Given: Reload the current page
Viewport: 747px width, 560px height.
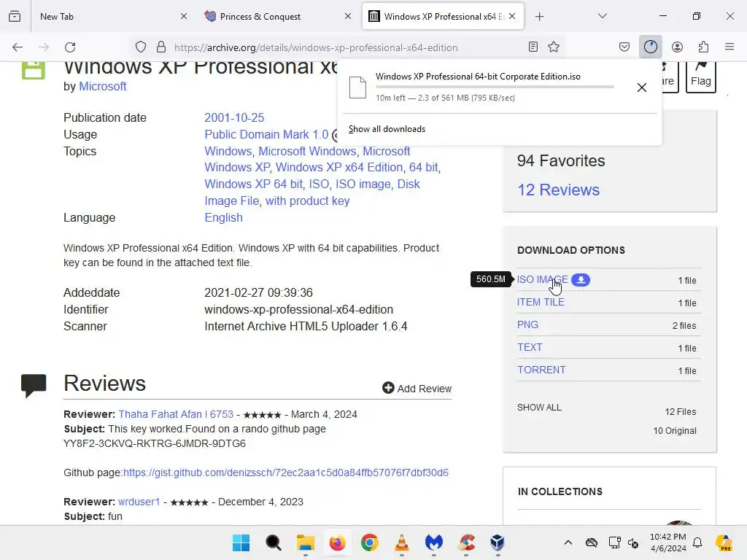Looking at the screenshot, I should 71,47.
